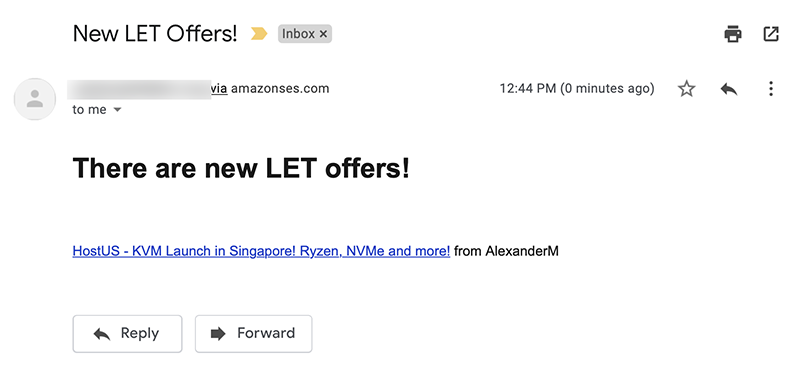Toggle the yellow importance marker

click(x=259, y=34)
